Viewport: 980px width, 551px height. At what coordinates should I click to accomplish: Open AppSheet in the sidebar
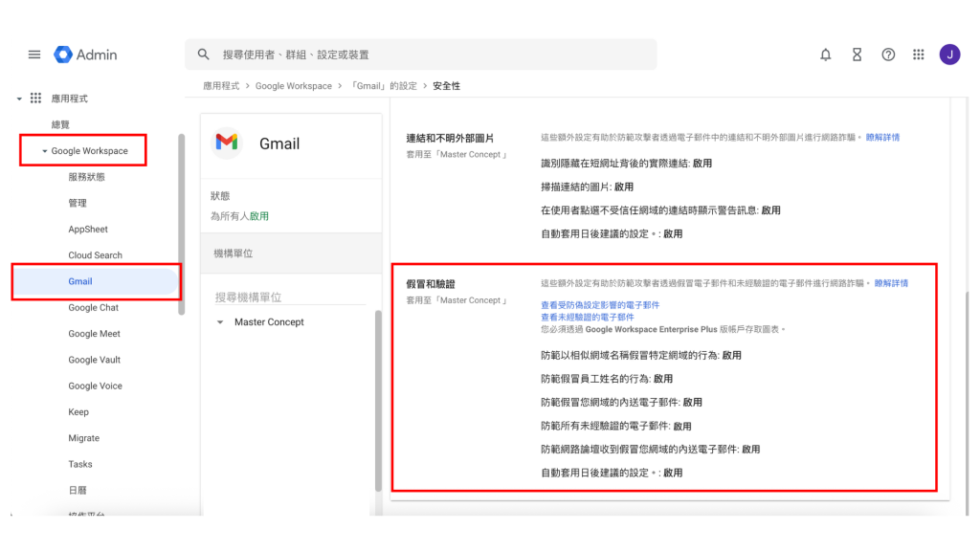click(x=88, y=230)
